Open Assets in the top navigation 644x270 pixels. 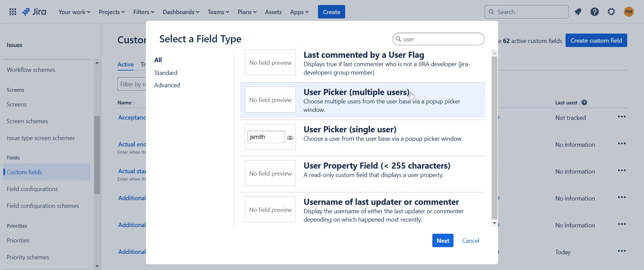pyautogui.click(x=273, y=12)
